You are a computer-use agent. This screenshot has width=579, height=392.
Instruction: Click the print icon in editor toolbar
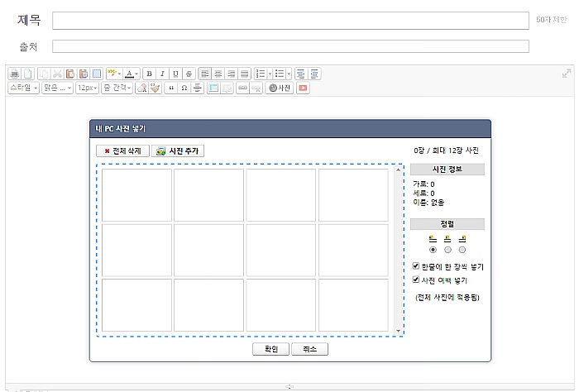[x=15, y=74]
